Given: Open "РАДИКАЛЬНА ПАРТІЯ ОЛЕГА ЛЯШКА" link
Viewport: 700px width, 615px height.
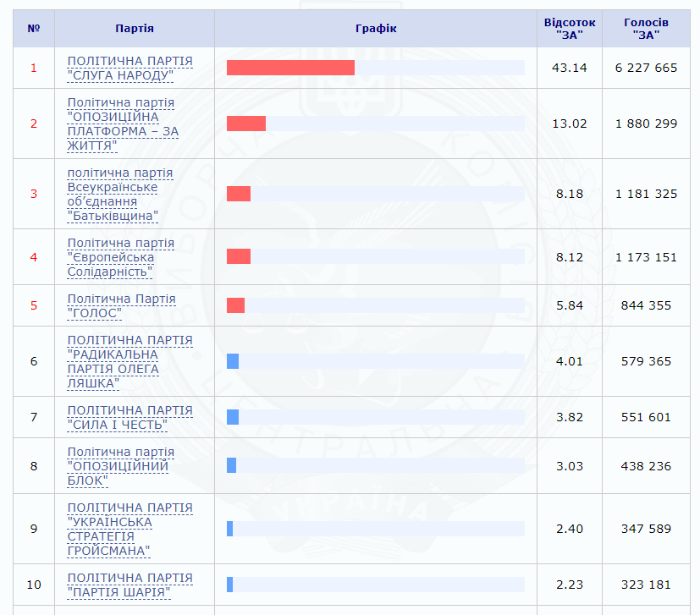Looking at the screenshot, I should (x=130, y=362).
